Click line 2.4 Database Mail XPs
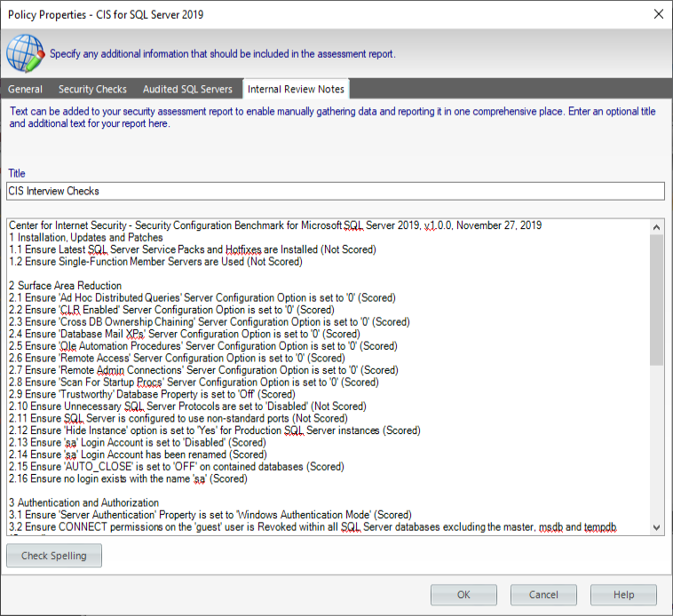 click(x=184, y=334)
